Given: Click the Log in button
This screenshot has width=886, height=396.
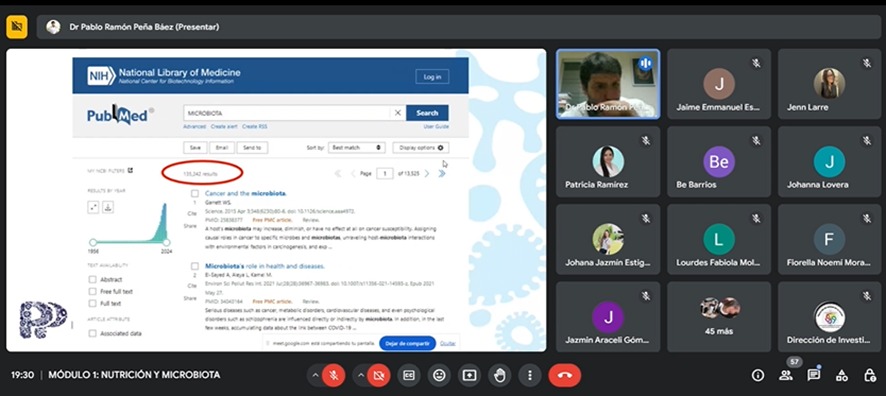Looking at the screenshot, I should [432, 77].
